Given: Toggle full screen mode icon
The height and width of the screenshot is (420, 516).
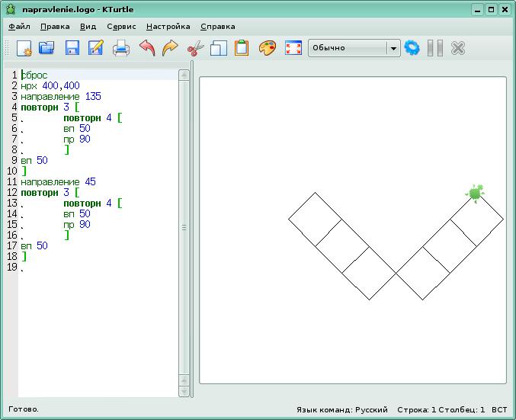Looking at the screenshot, I should 293,48.
